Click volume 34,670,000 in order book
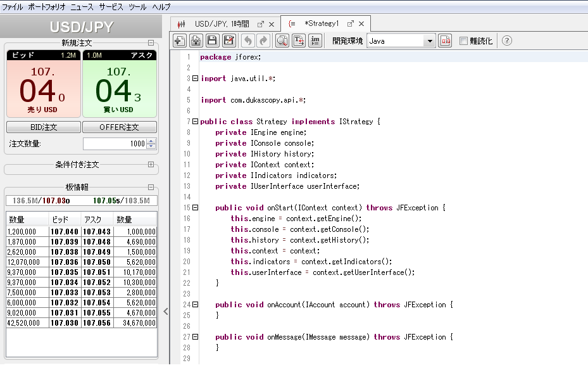Viewport: 588px width, 389px height. [135, 323]
